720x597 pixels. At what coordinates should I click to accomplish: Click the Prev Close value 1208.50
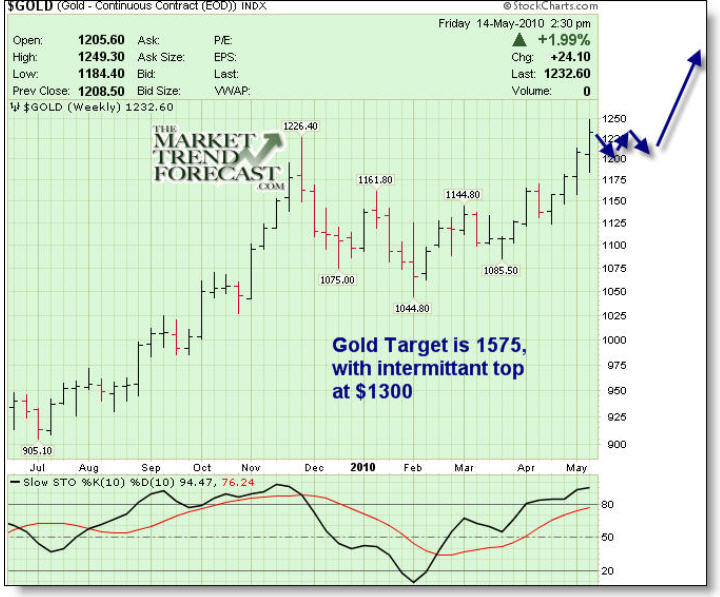pos(101,91)
